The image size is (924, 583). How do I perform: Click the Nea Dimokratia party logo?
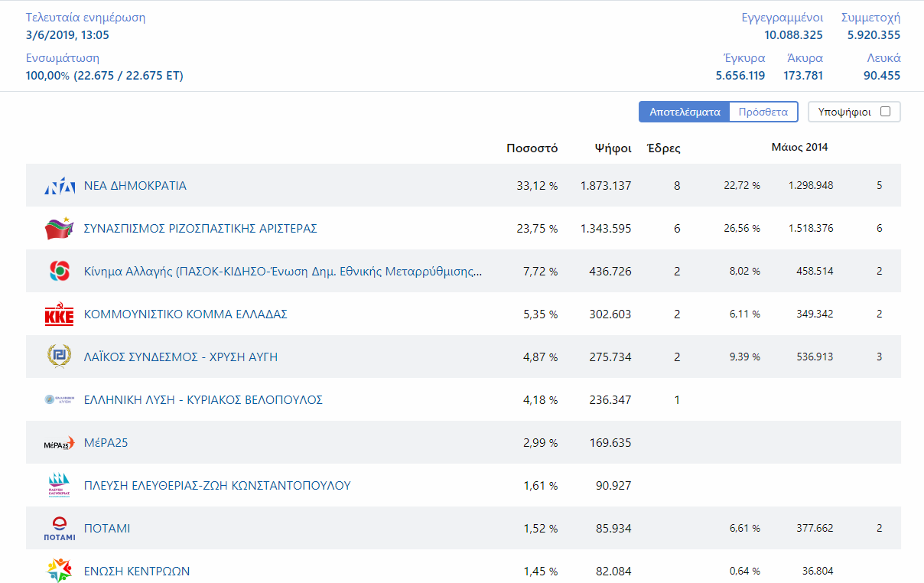pos(59,186)
